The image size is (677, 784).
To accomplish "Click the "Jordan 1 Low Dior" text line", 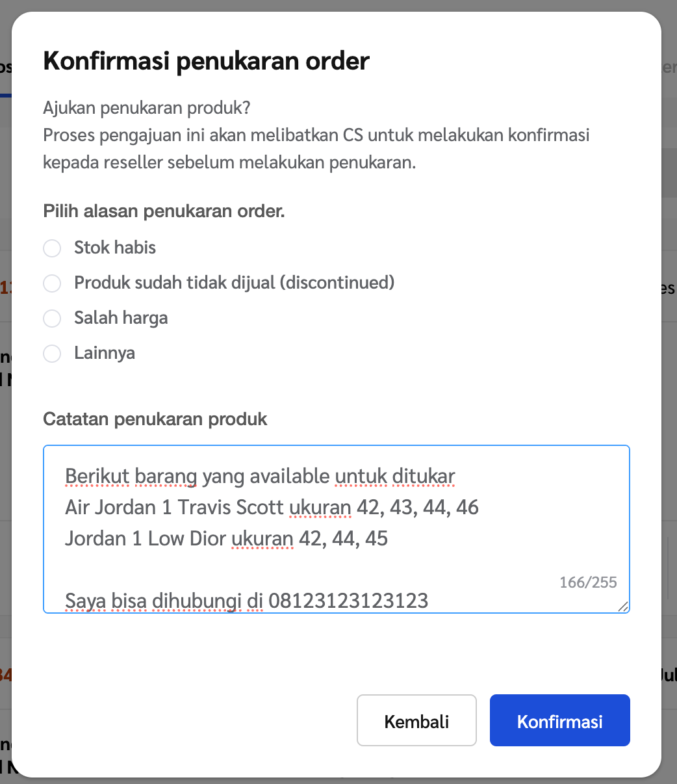I will [x=146, y=538].
